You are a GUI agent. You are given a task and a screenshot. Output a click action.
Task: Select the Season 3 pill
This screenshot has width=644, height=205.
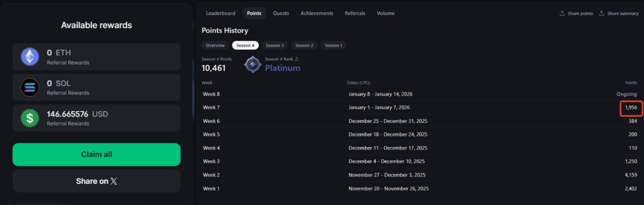275,45
